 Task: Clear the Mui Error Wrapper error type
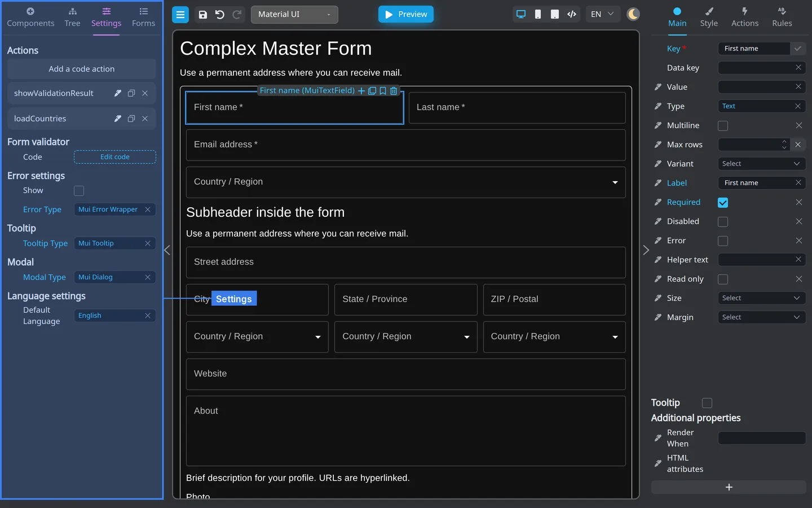(x=148, y=209)
